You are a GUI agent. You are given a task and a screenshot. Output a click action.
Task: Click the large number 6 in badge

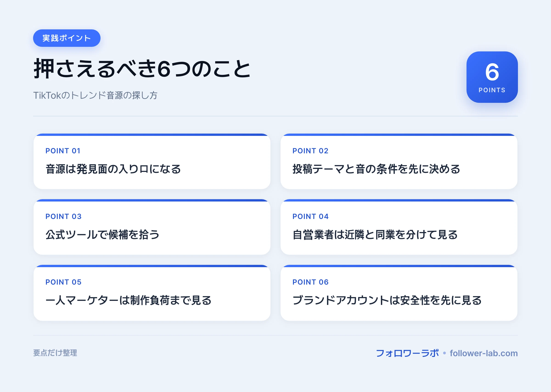point(492,72)
